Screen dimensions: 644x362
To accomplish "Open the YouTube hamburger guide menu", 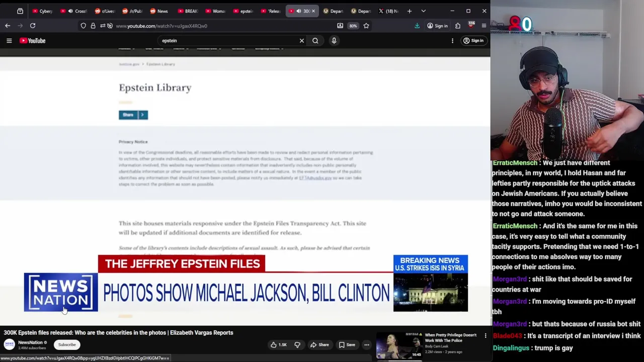I will tap(9, 41).
